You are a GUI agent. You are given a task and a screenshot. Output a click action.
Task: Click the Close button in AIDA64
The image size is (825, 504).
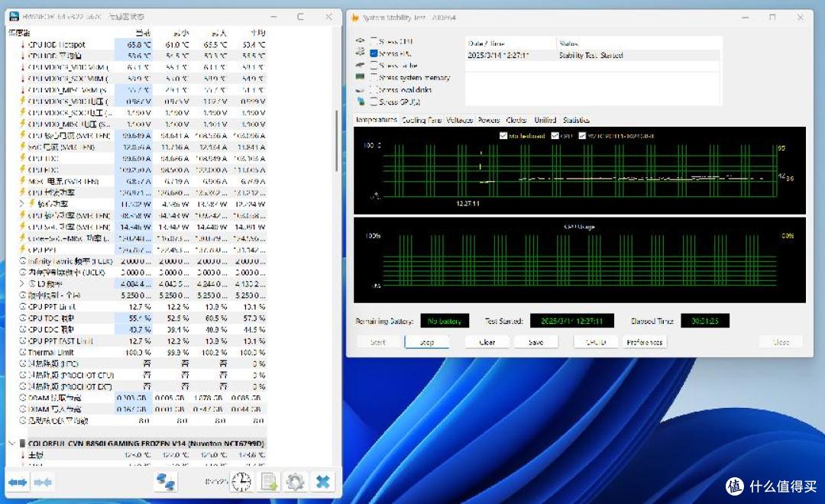[x=781, y=342]
